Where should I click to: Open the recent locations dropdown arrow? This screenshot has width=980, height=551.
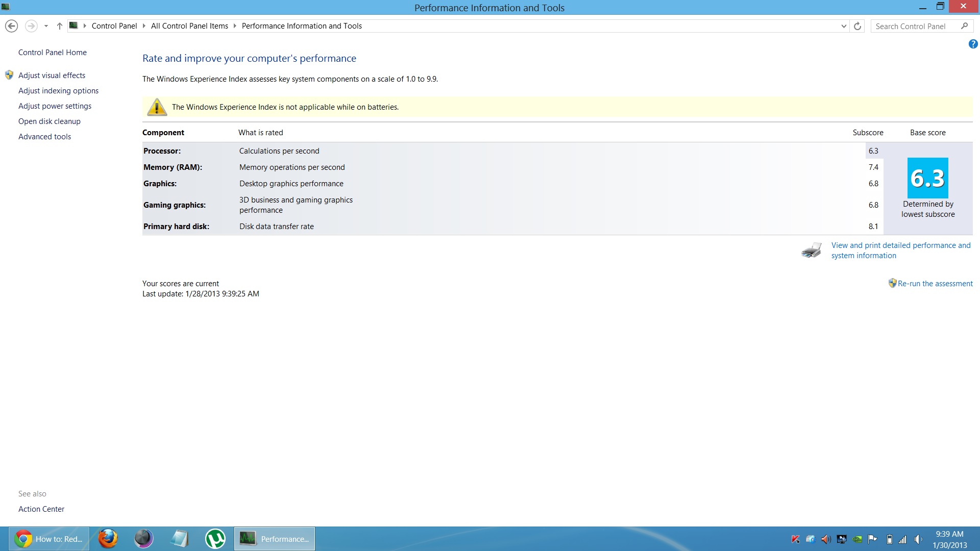point(46,26)
